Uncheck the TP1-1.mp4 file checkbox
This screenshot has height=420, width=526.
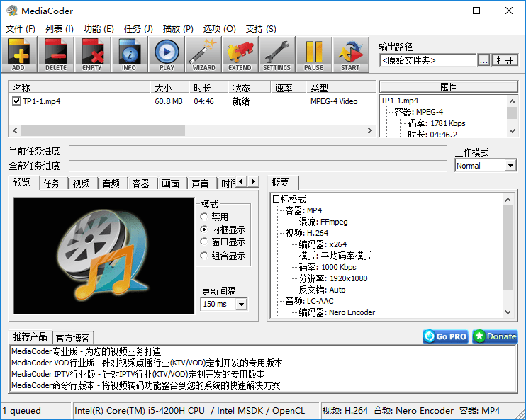pyautogui.click(x=17, y=101)
